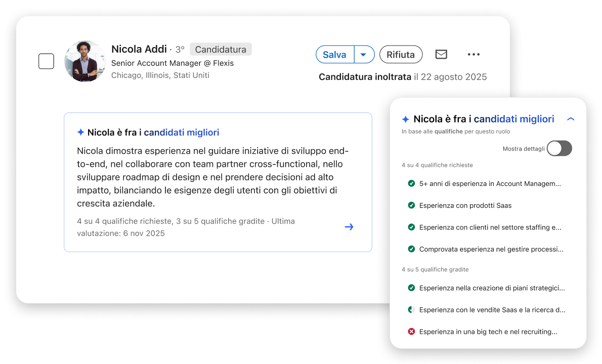Screen dimensions: 602x364
Task: Click green check beside 'Comprovata esperienza nel gestire'
Action: point(411,249)
